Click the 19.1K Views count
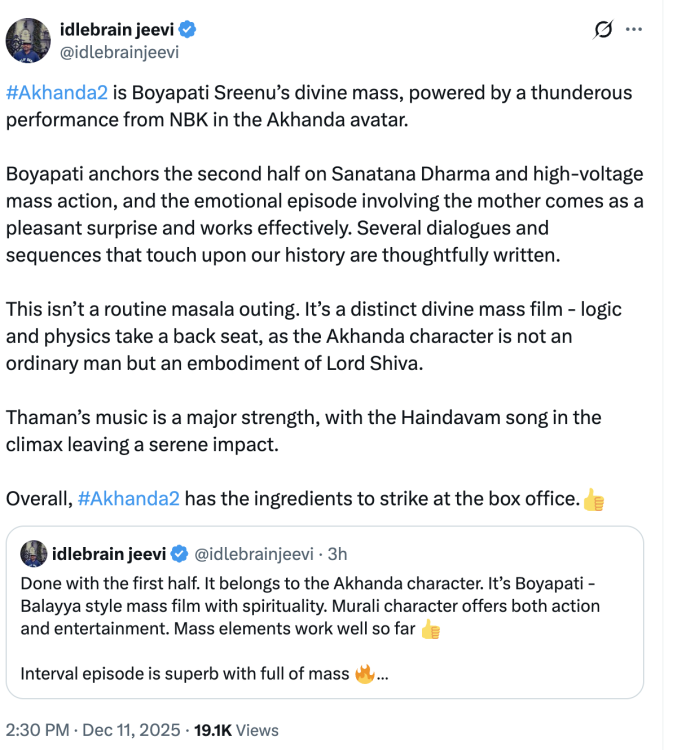This screenshot has height=750, width=686. [x=236, y=730]
